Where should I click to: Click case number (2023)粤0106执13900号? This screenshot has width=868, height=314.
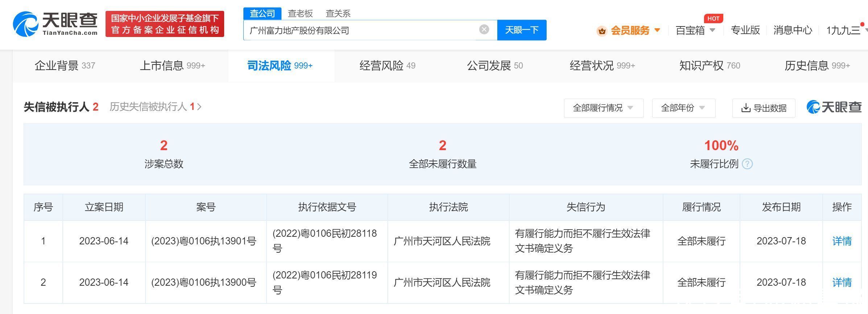pyautogui.click(x=204, y=282)
